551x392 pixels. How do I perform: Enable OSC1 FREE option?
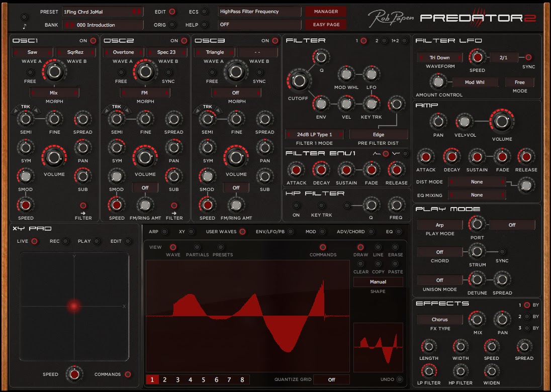click(30, 72)
